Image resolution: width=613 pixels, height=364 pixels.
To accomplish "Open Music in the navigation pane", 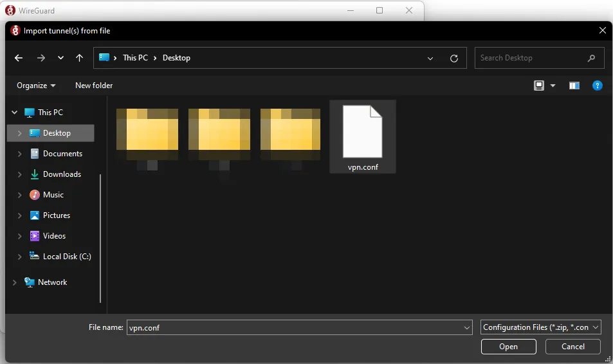I will click(53, 195).
